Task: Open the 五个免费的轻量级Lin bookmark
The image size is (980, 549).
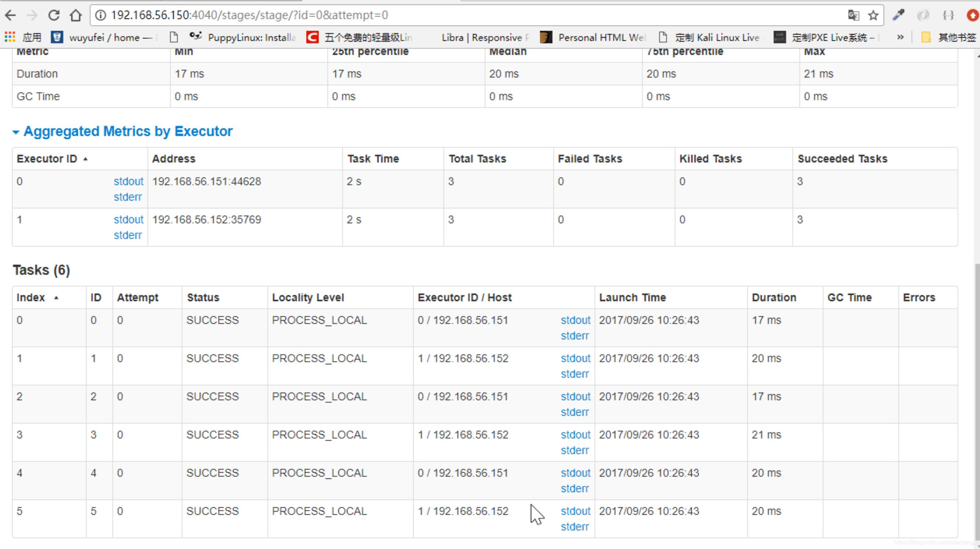Action: [359, 37]
